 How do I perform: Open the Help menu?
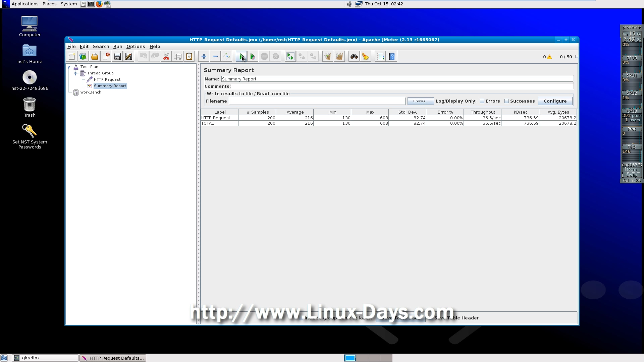tap(155, 47)
